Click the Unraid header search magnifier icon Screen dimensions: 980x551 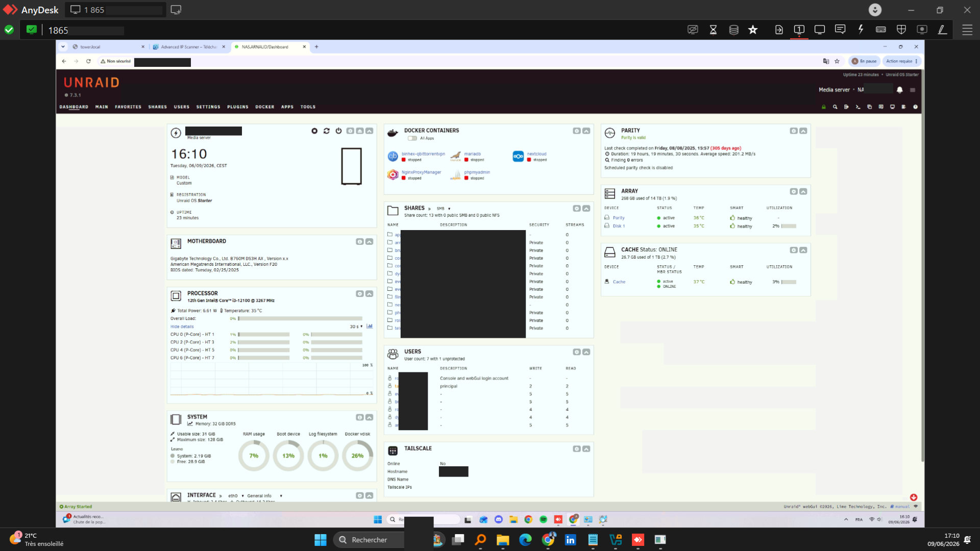(x=835, y=107)
